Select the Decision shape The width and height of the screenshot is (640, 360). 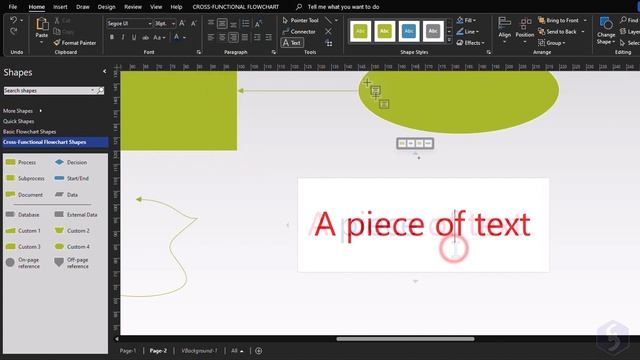pyautogui.click(x=71, y=162)
